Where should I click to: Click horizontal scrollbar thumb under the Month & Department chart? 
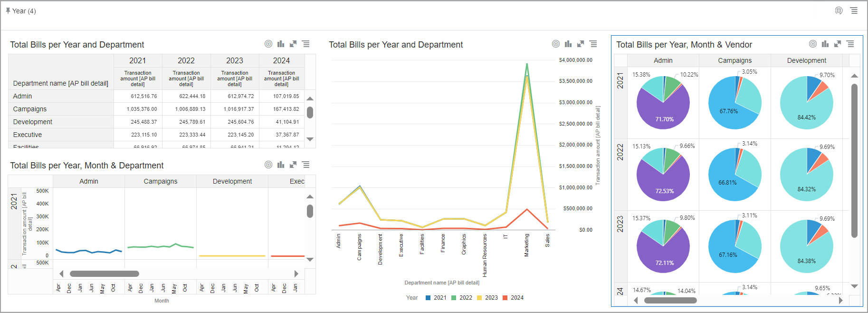(x=105, y=274)
